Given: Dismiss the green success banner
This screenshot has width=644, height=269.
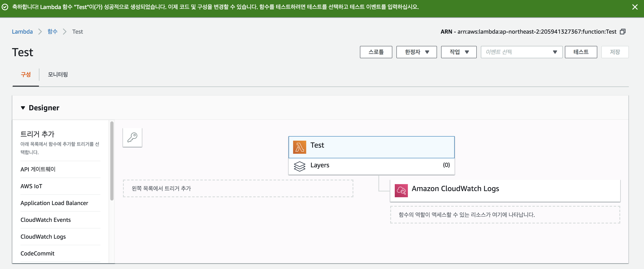Looking at the screenshot, I should pyautogui.click(x=635, y=7).
